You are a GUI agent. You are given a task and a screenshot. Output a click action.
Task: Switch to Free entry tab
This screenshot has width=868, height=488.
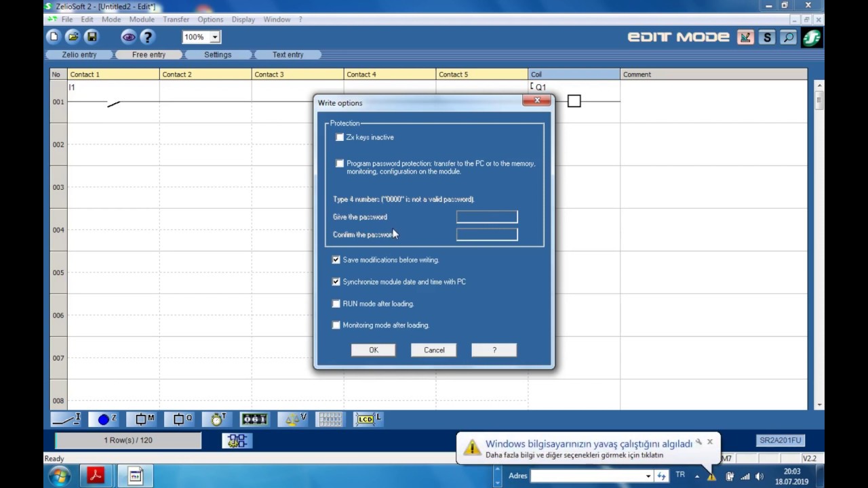[x=149, y=55]
